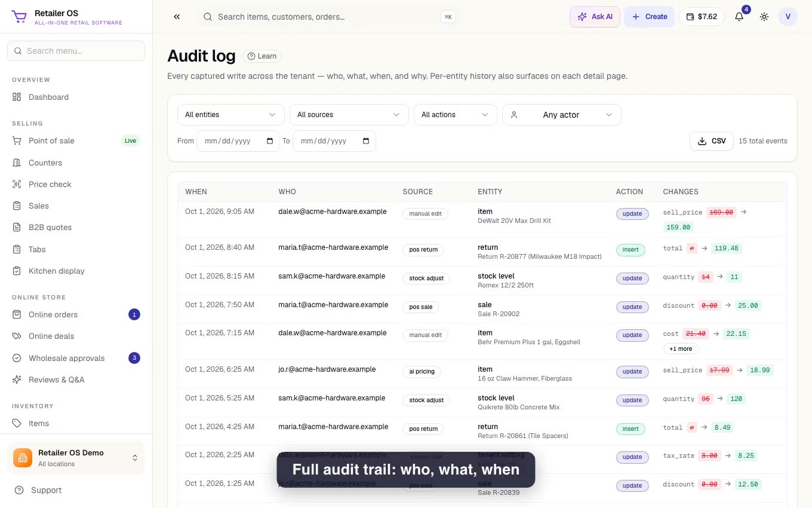
Task: Click the Quikrete 80lb Concrete Mix entry
Action: 519,407
